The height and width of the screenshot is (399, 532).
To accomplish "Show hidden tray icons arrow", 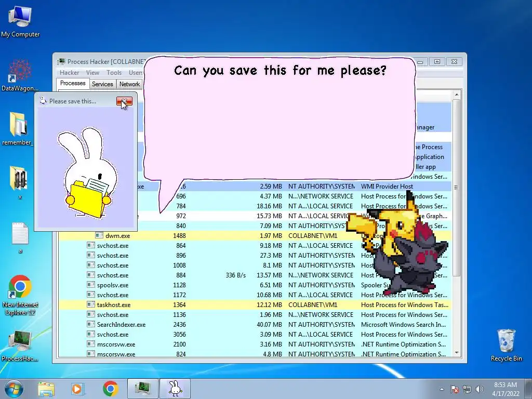I will 442,389.
